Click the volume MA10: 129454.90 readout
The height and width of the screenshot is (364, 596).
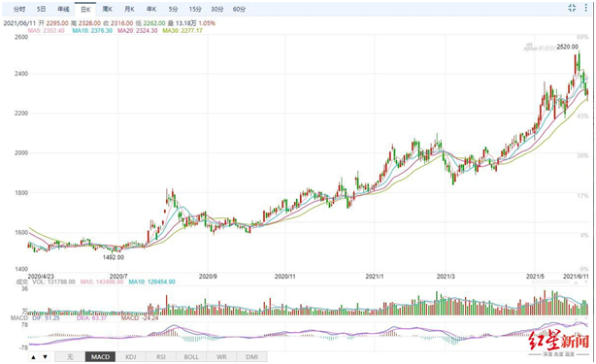(x=152, y=281)
